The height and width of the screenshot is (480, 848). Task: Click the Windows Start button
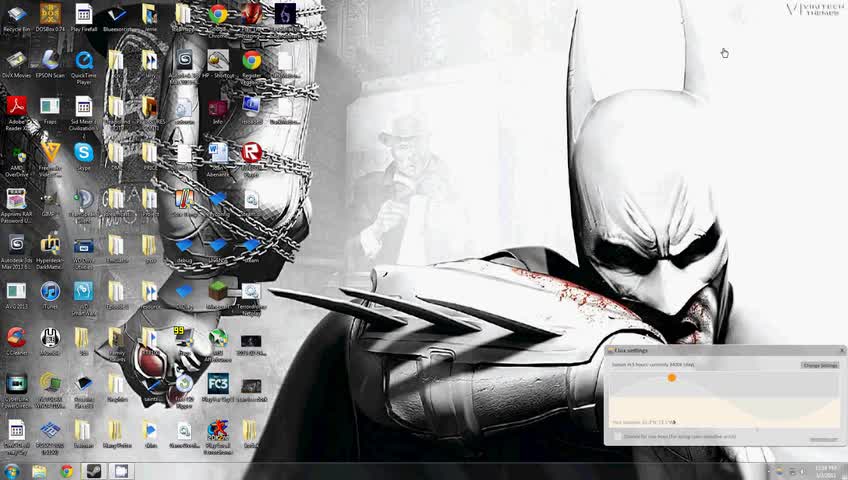click(11, 471)
